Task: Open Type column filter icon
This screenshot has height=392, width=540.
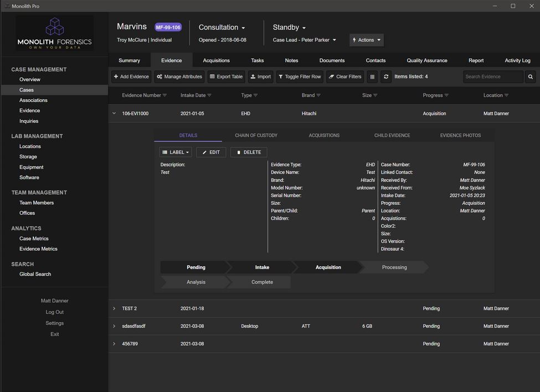Action: pos(255,95)
